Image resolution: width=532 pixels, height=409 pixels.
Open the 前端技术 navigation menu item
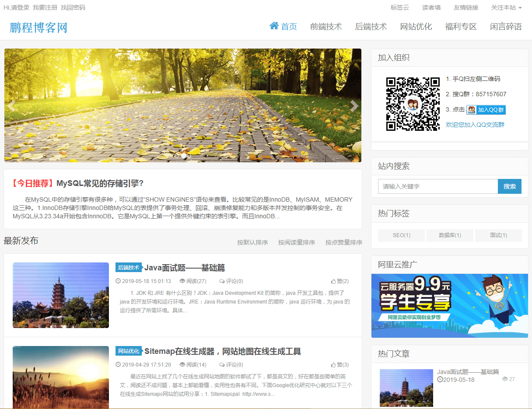coord(326,27)
